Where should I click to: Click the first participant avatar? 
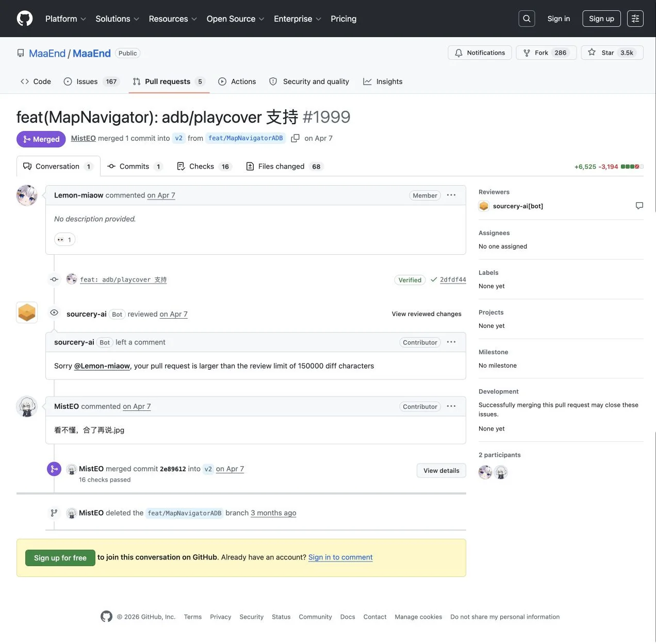pos(485,472)
